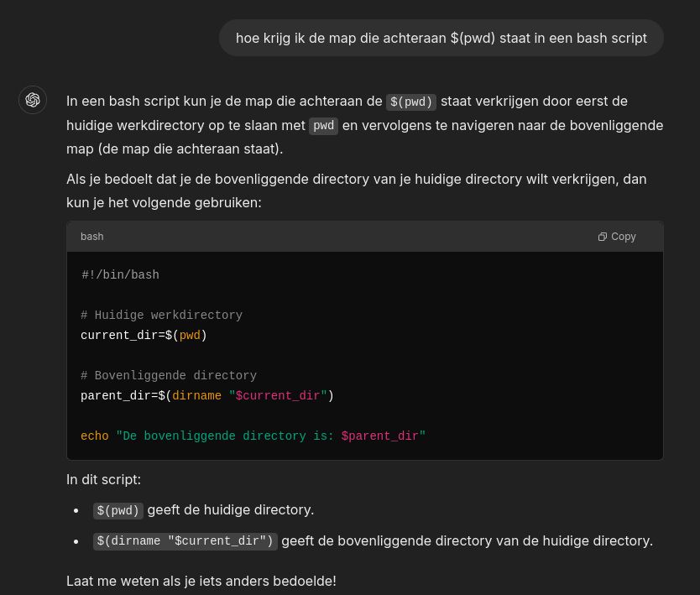Click bullet code '$(dirname "$current_dir")'
This screenshot has height=595, width=700.
[185, 541]
